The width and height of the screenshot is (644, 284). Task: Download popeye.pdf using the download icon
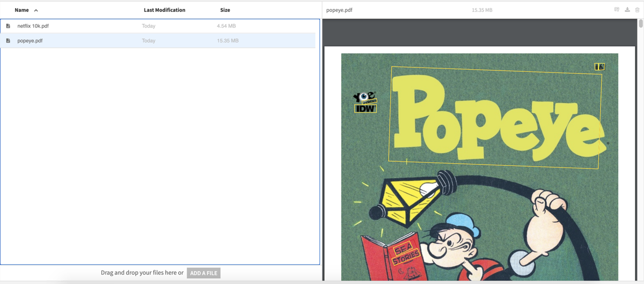[x=627, y=10]
